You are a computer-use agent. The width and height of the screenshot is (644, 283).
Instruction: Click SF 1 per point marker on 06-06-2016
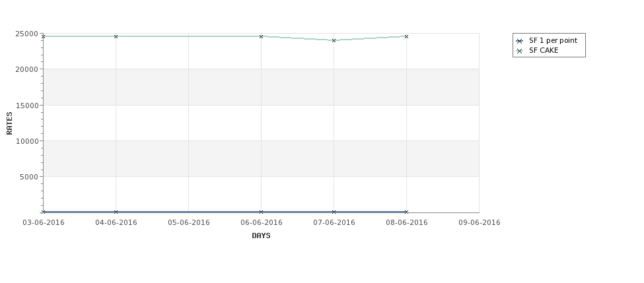click(261, 212)
